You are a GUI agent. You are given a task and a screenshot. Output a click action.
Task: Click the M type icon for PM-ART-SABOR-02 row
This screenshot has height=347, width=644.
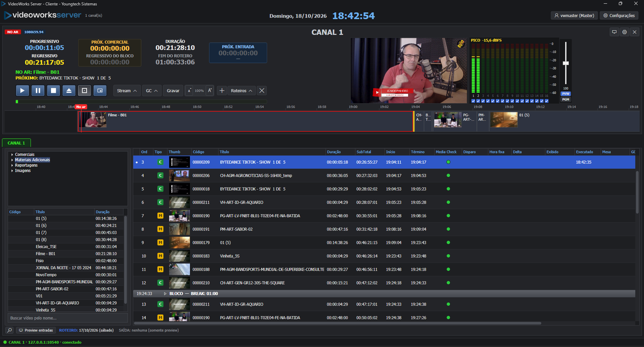160,229
